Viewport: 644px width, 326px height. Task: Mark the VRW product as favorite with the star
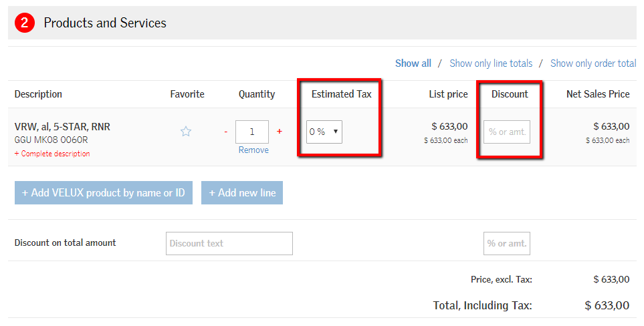[186, 132]
